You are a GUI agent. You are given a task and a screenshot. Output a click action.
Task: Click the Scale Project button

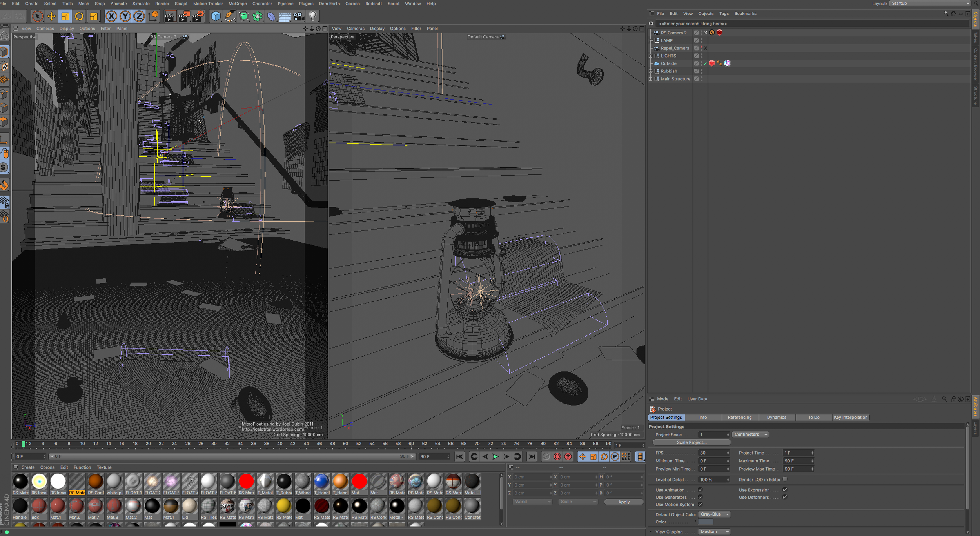tap(691, 442)
